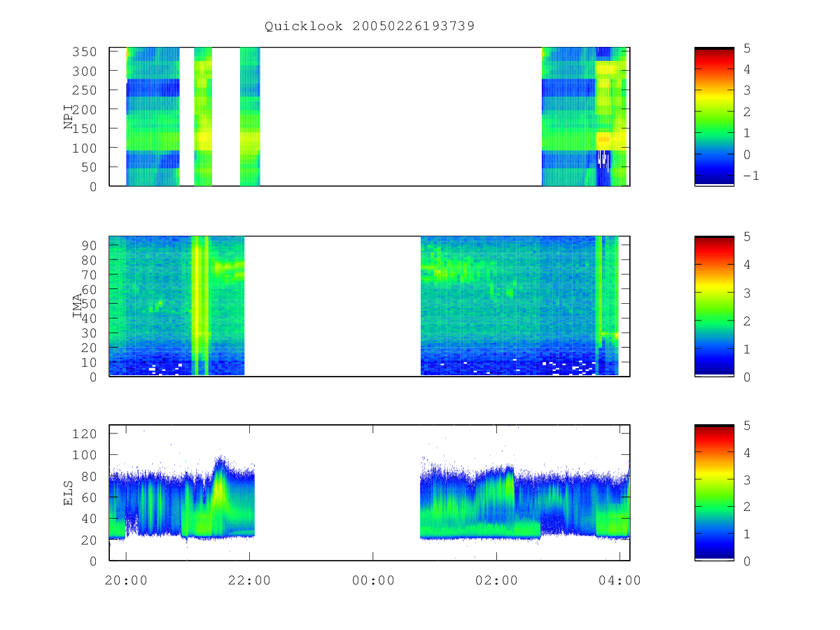Viewport: 840px width, 630px height.
Task: Click the 22:00 time axis tick label
Action: click(250, 580)
